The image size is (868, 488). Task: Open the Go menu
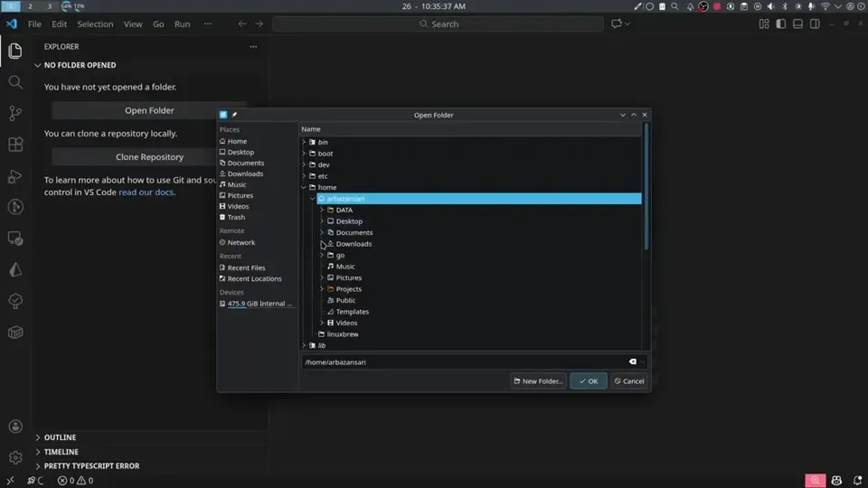point(158,23)
